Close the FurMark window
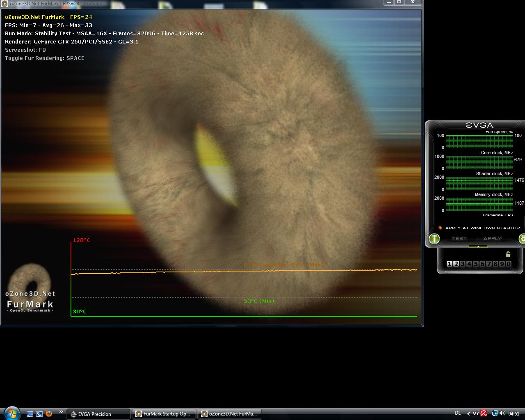 tap(413, 2)
